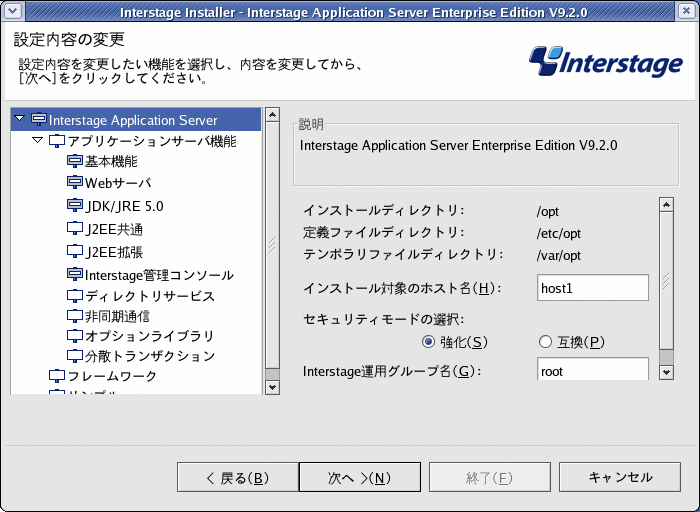
Task: Select the フレームワーク tree row text
Action: point(112,376)
